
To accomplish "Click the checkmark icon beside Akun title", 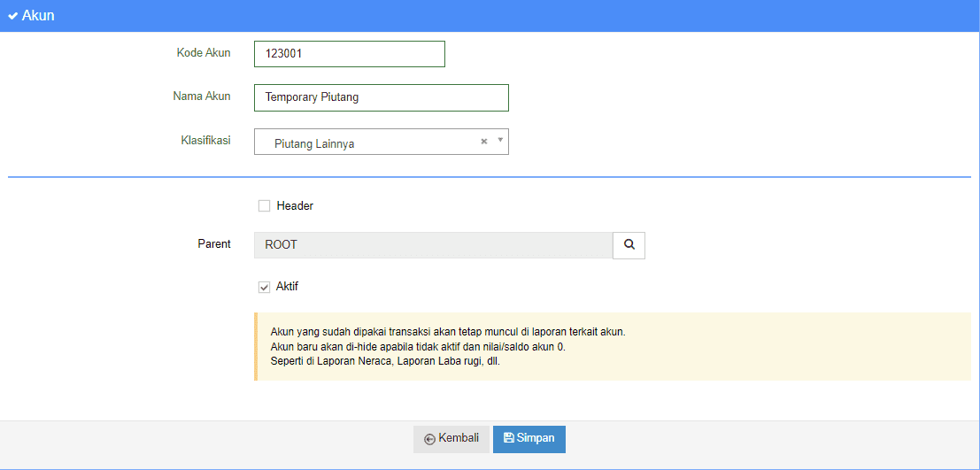I will pyautogui.click(x=12, y=16).
